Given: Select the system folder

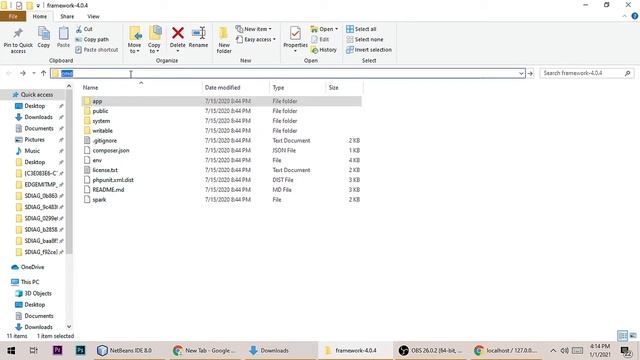Looking at the screenshot, I should coord(221,121).
